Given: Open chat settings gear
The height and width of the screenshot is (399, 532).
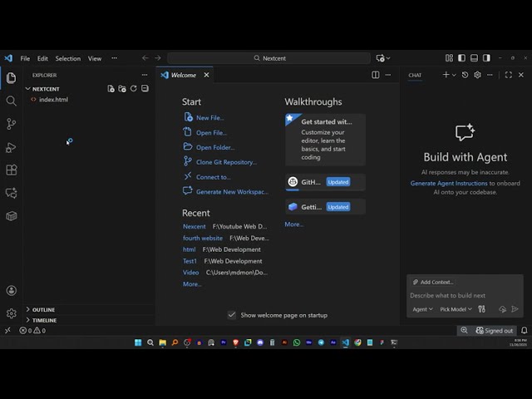Looking at the screenshot, I should coord(477,75).
